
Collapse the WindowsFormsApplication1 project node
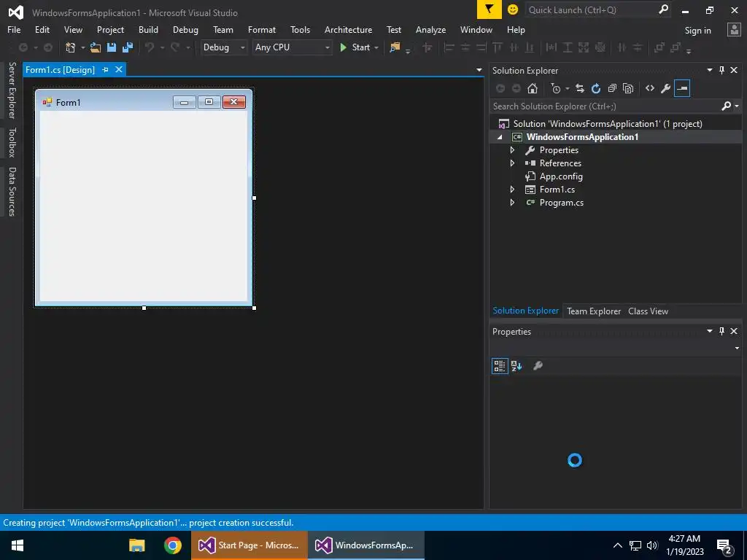500,137
